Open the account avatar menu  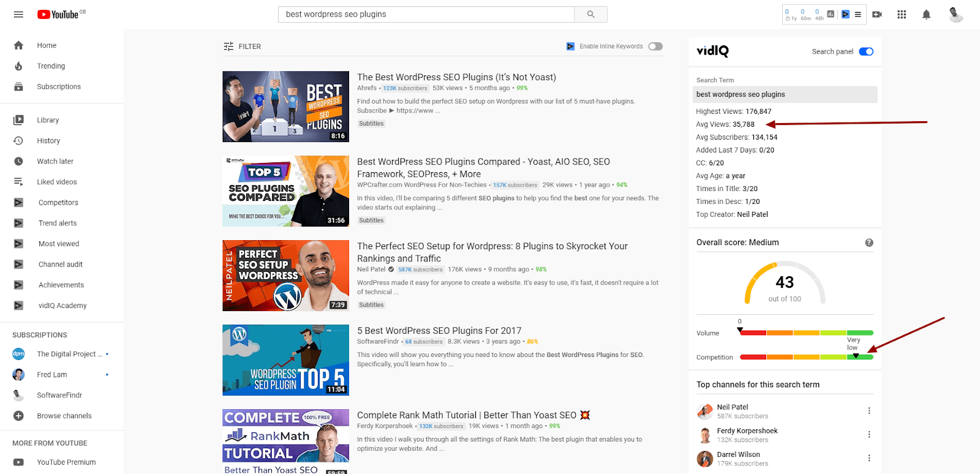(955, 14)
